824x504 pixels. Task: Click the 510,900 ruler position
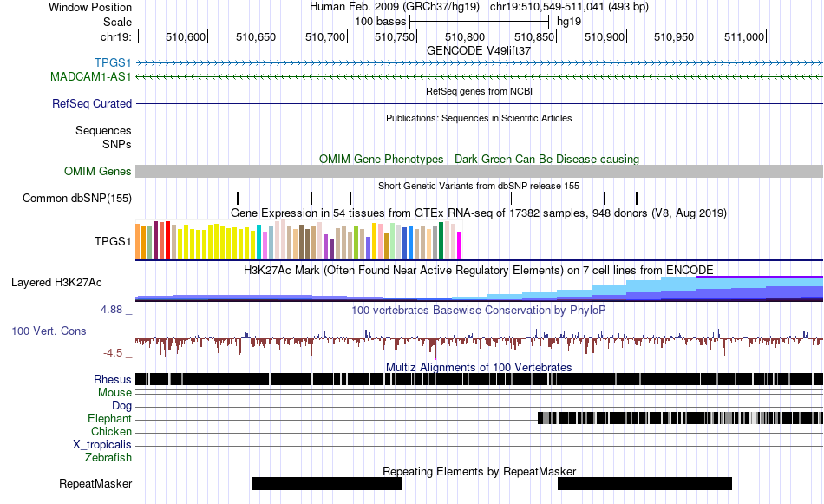pyautogui.click(x=605, y=36)
